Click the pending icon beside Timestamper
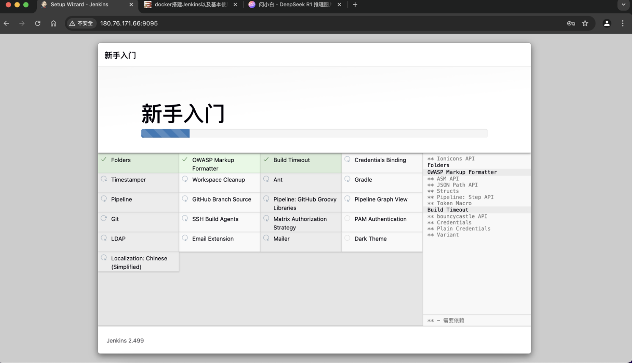Viewport: 634px width, 364px height. pyautogui.click(x=104, y=179)
